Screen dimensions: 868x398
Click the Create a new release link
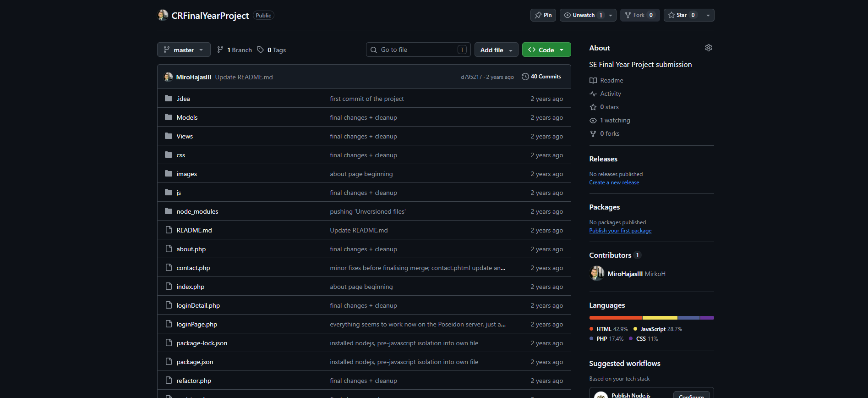click(614, 182)
